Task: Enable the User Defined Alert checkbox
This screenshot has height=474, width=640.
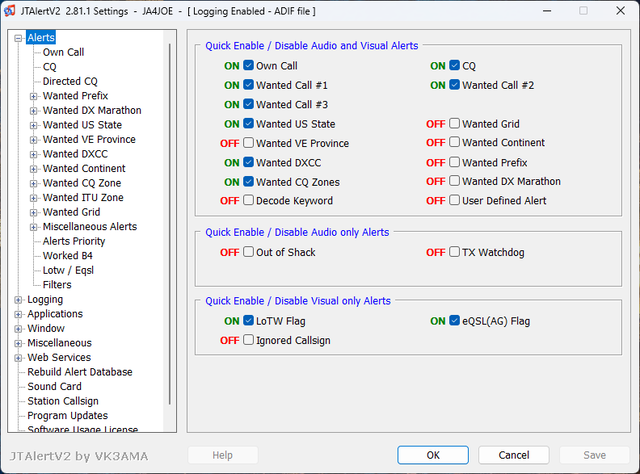Action: point(455,200)
